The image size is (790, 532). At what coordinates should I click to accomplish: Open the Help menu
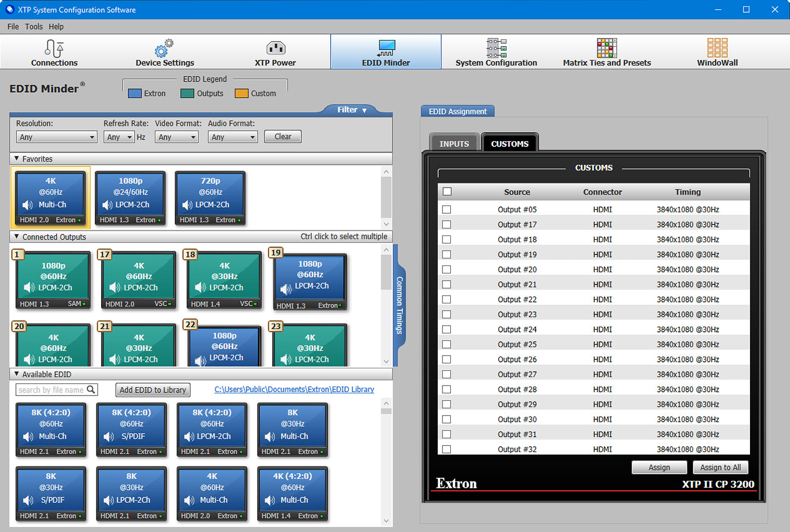click(x=56, y=26)
